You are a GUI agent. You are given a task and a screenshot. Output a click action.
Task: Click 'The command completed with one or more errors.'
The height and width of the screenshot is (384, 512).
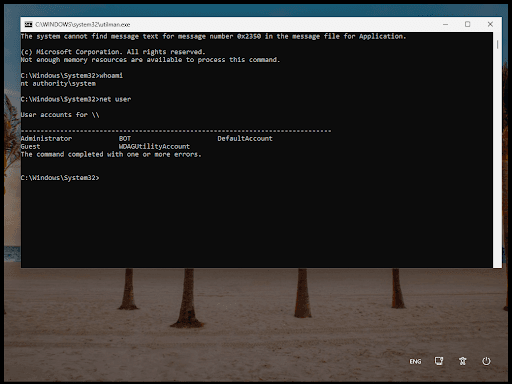pos(111,154)
